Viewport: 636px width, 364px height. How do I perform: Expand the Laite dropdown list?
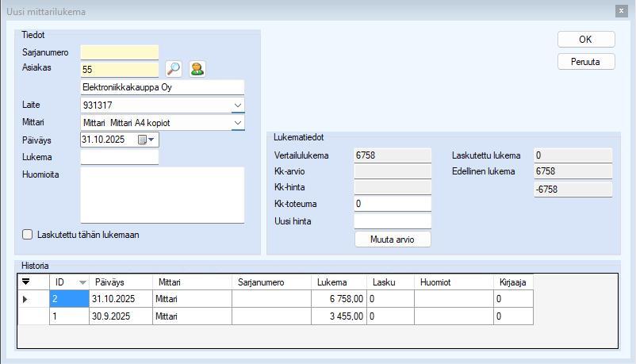237,105
